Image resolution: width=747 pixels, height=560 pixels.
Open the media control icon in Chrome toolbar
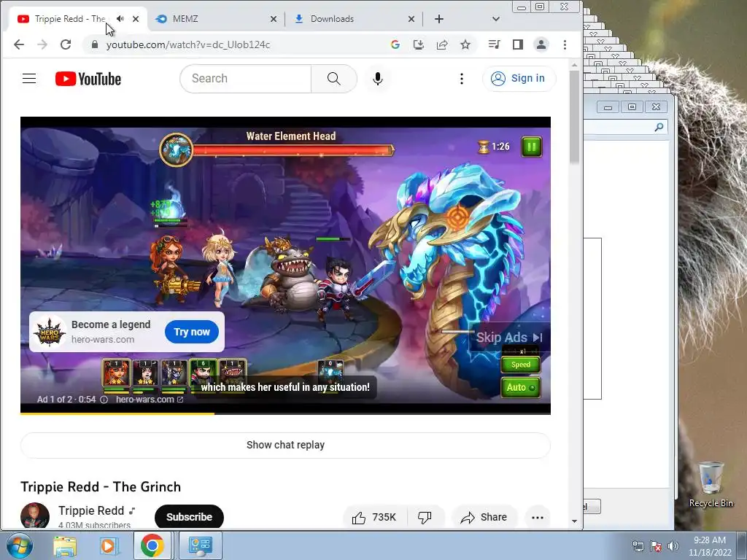tap(494, 44)
